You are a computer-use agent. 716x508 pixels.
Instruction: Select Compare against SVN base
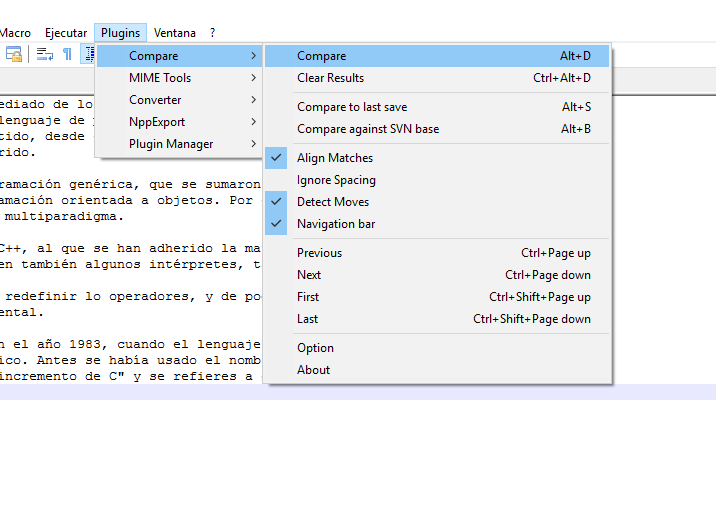tap(437, 129)
